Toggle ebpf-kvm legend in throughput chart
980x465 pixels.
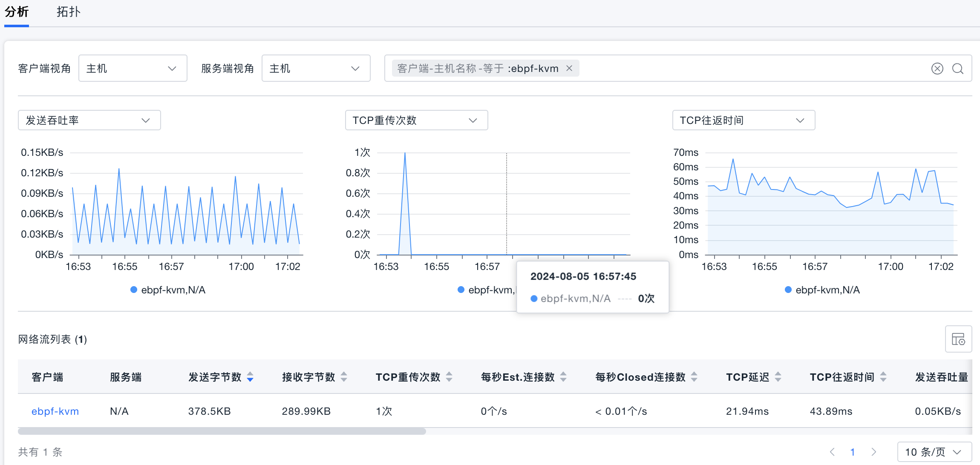pyautogui.click(x=168, y=290)
